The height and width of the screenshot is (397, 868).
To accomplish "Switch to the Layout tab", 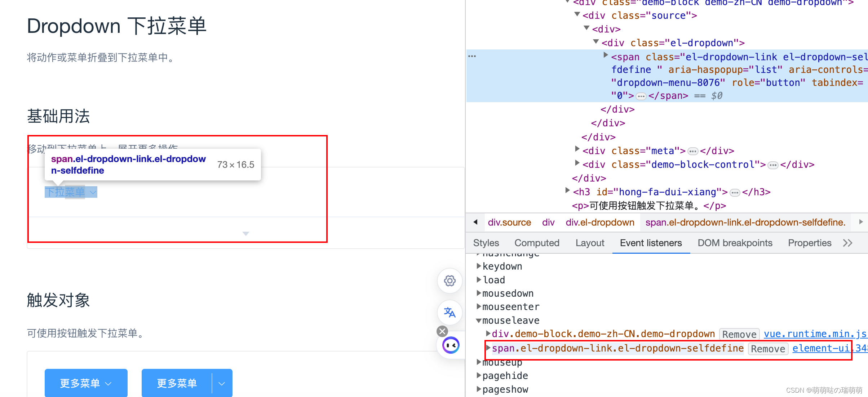I will [590, 243].
